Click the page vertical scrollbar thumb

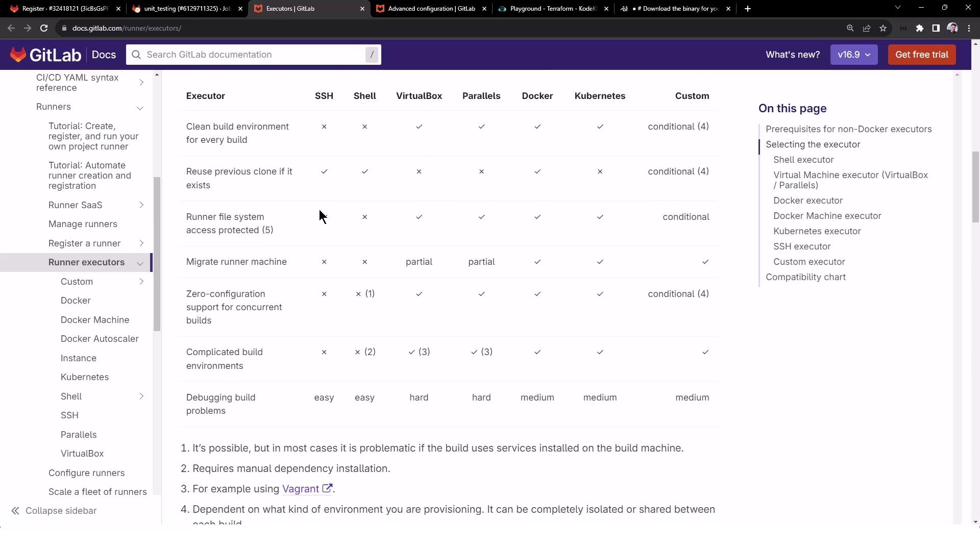tap(975, 187)
